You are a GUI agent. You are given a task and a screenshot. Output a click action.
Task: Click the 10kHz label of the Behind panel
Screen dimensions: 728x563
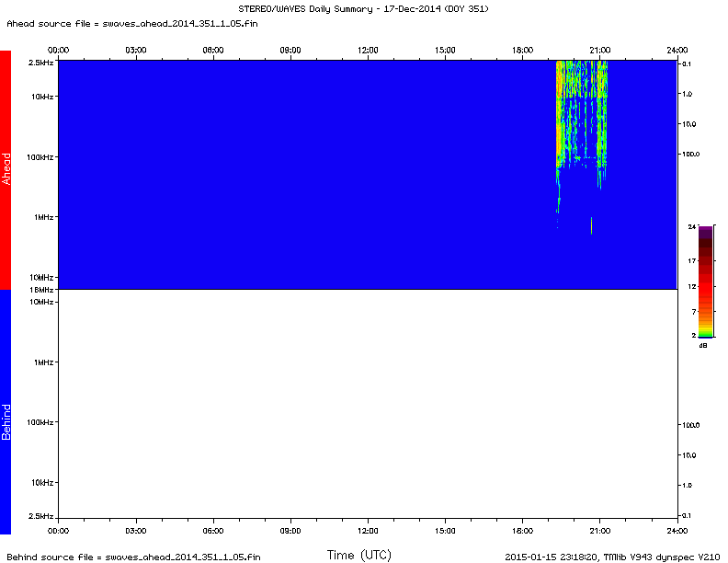[x=42, y=483]
